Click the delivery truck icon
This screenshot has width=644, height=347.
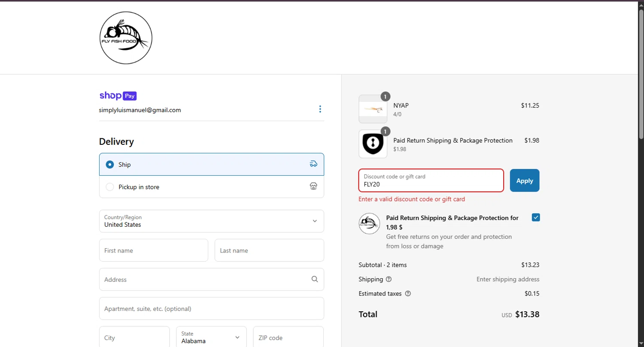point(313,164)
